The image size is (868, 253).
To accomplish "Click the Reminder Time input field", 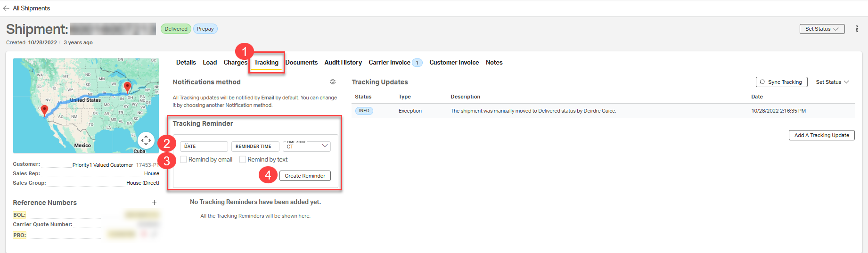I will pyautogui.click(x=255, y=147).
